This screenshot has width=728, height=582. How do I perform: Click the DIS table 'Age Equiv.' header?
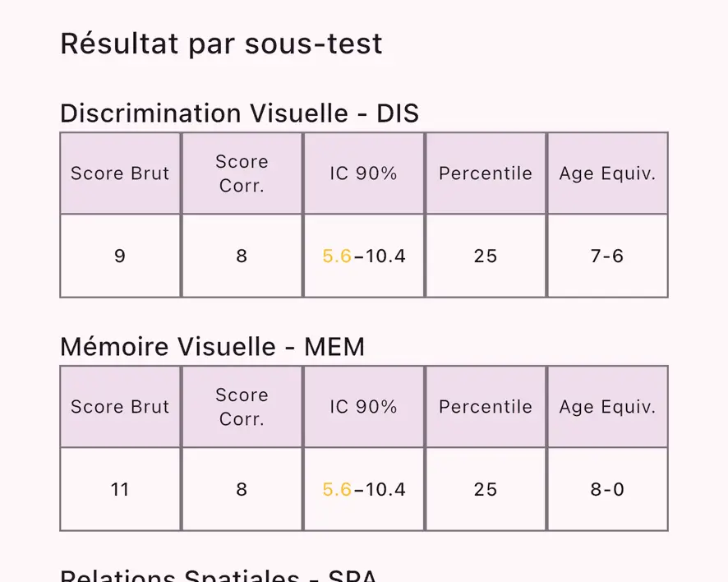pos(607,173)
